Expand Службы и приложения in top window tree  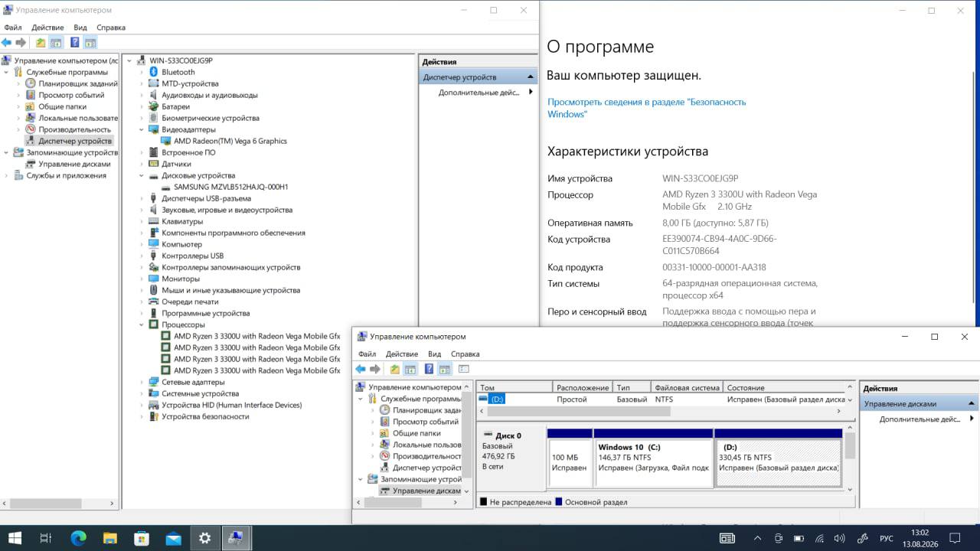tap(7, 175)
